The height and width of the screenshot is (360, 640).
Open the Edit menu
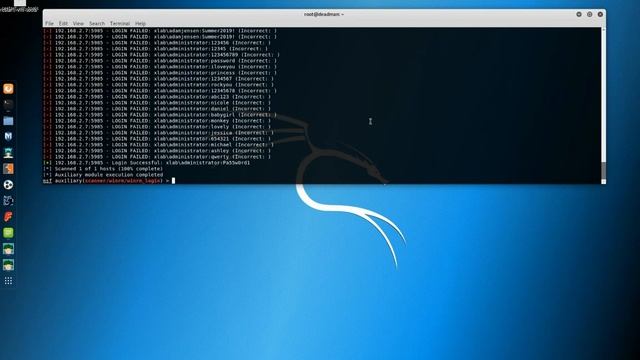[x=63, y=24]
